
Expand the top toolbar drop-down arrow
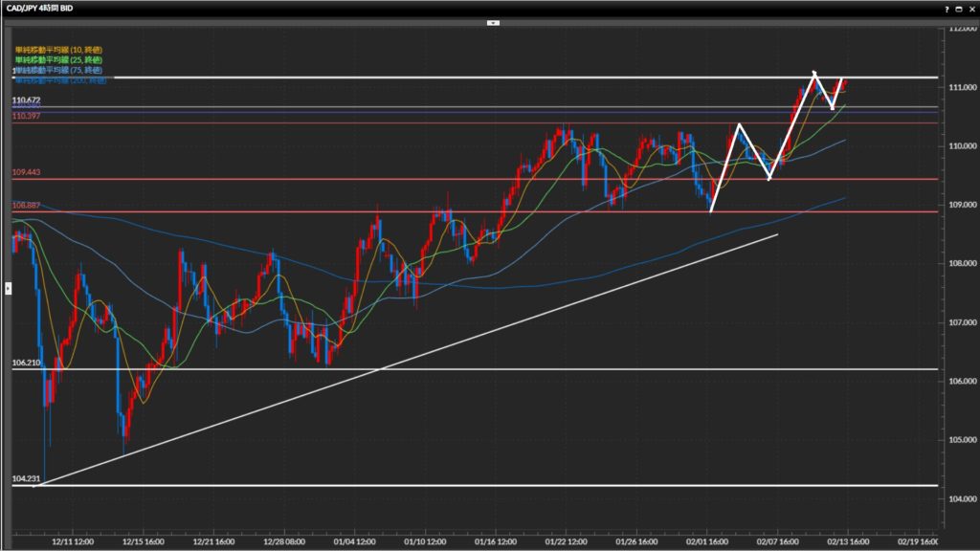(493, 22)
